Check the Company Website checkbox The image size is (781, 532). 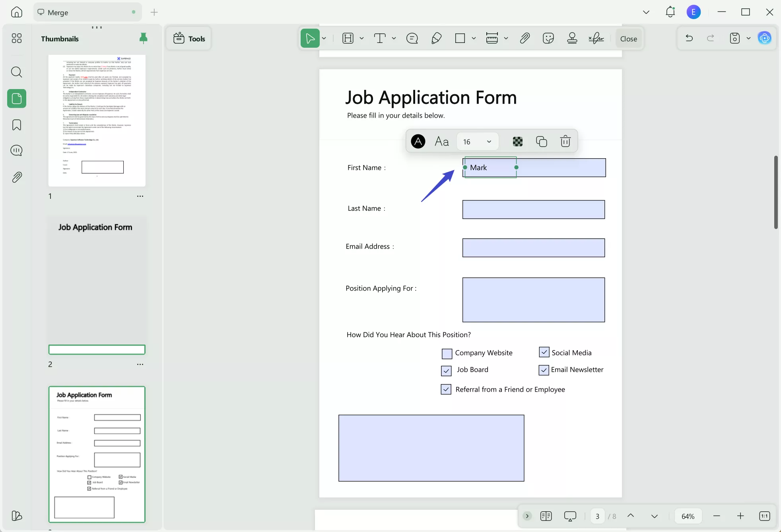point(446,353)
